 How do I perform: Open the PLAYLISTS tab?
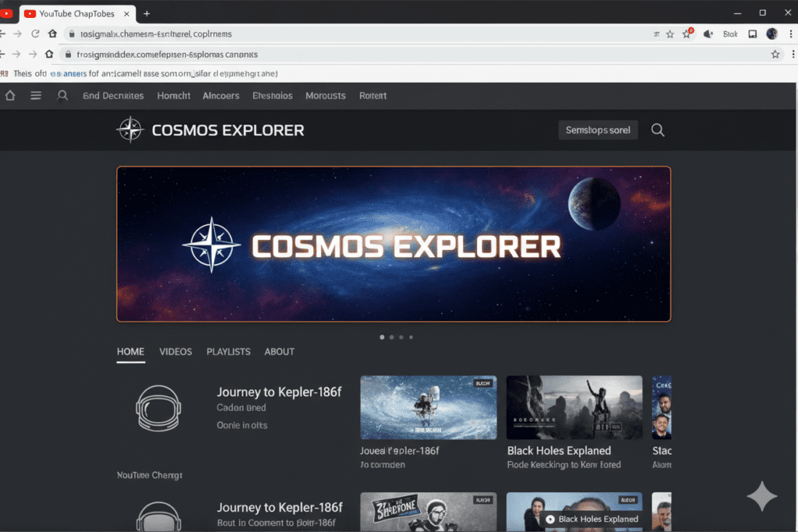[x=228, y=351]
